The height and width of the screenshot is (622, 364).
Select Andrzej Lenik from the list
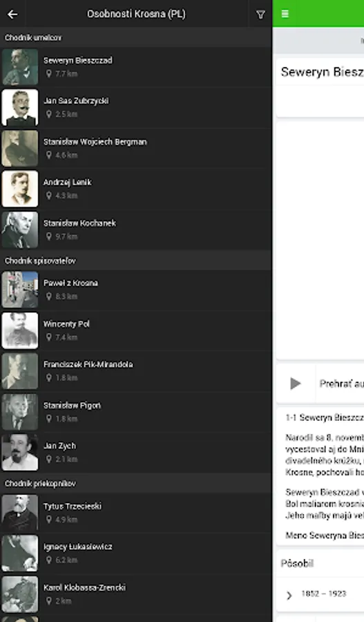(136, 189)
